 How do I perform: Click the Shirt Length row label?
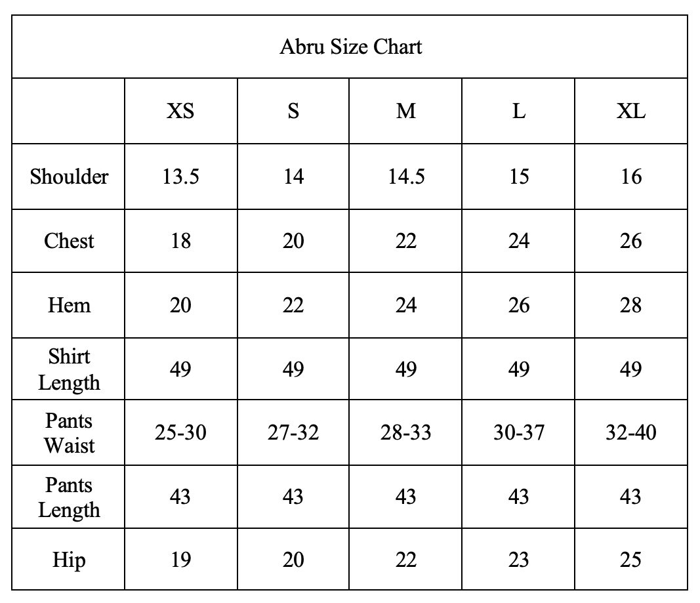pos(69,369)
